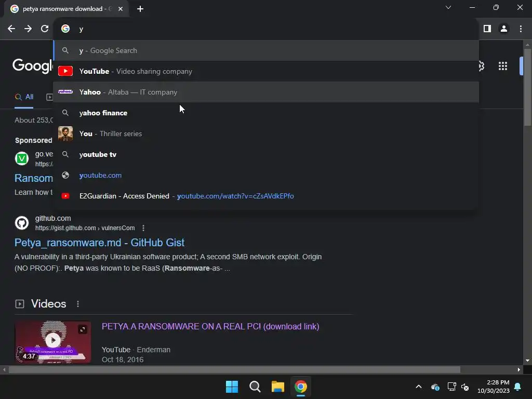The image size is (532, 399).
Task: Choose the YouTube video sharing company suggestion
Action: click(x=266, y=71)
